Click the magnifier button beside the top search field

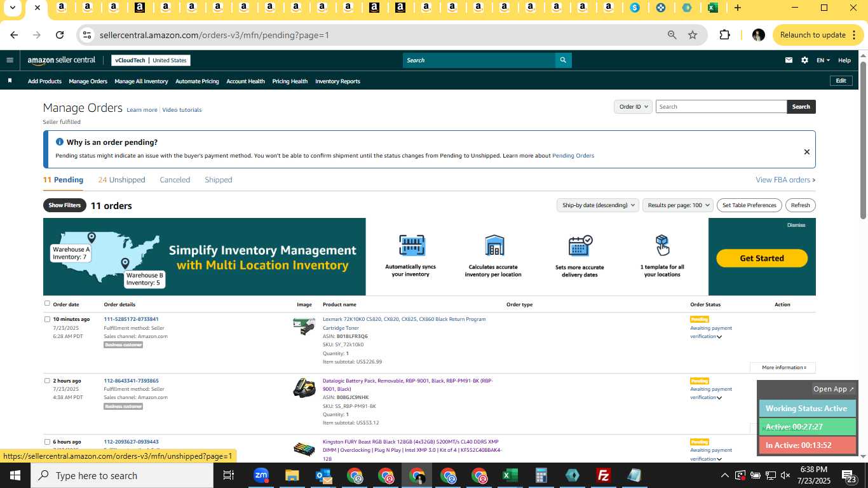coord(562,60)
